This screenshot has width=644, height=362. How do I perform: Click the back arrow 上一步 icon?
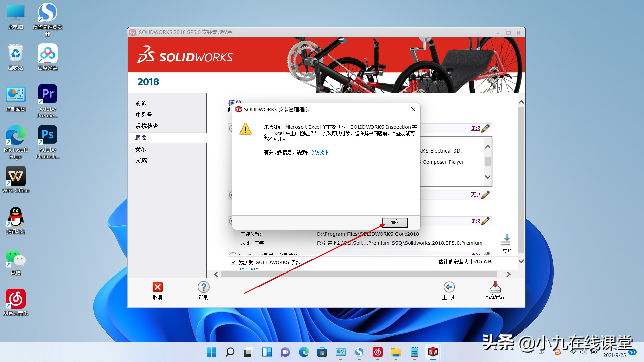coord(449,287)
